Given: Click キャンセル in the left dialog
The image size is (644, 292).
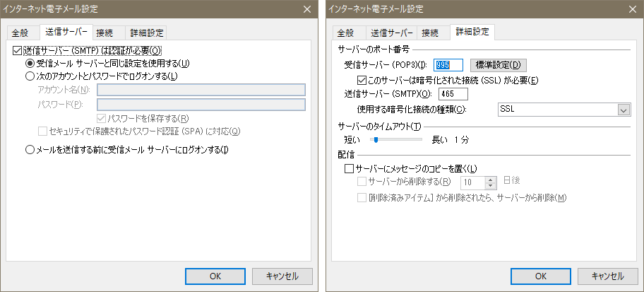Looking at the screenshot, I should (x=282, y=276).
